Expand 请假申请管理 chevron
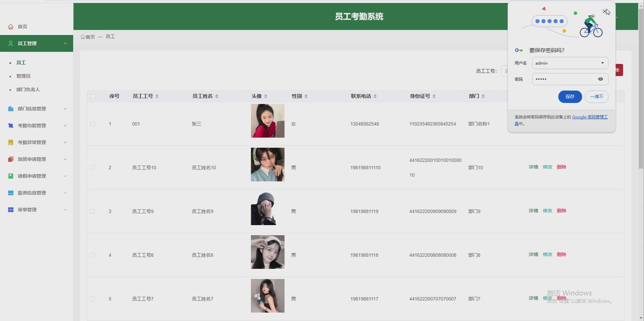The image size is (644, 321). point(65,176)
